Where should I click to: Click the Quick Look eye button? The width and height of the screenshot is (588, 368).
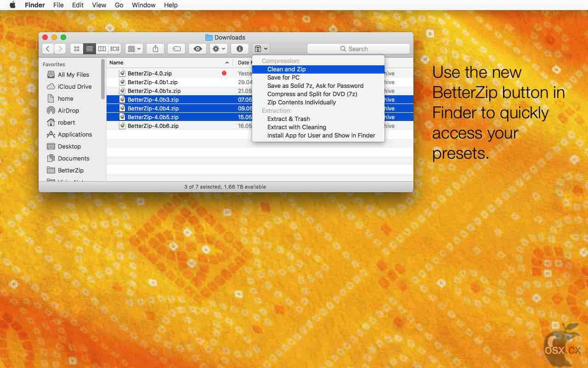(x=198, y=49)
